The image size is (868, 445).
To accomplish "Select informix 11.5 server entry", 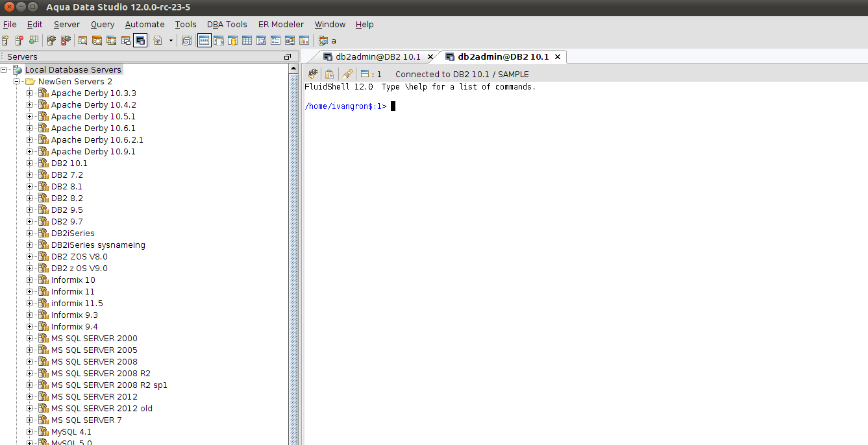I will click(77, 303).
